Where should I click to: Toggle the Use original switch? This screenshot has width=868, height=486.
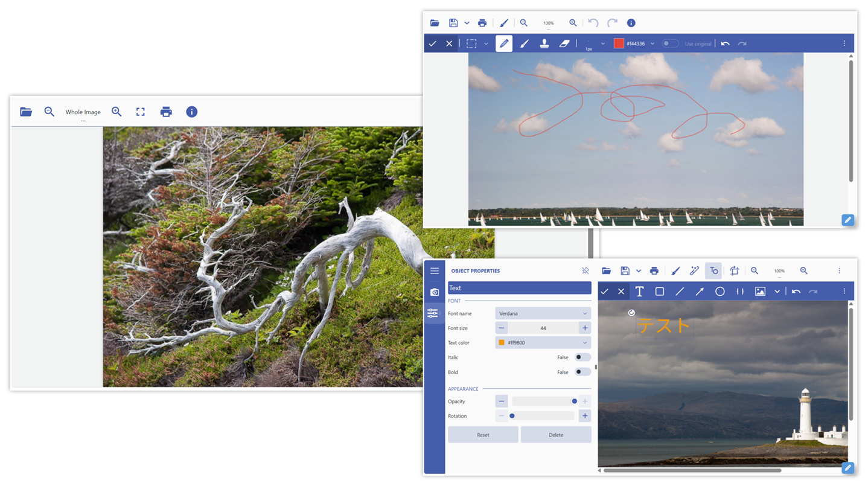tap(670, 43)
